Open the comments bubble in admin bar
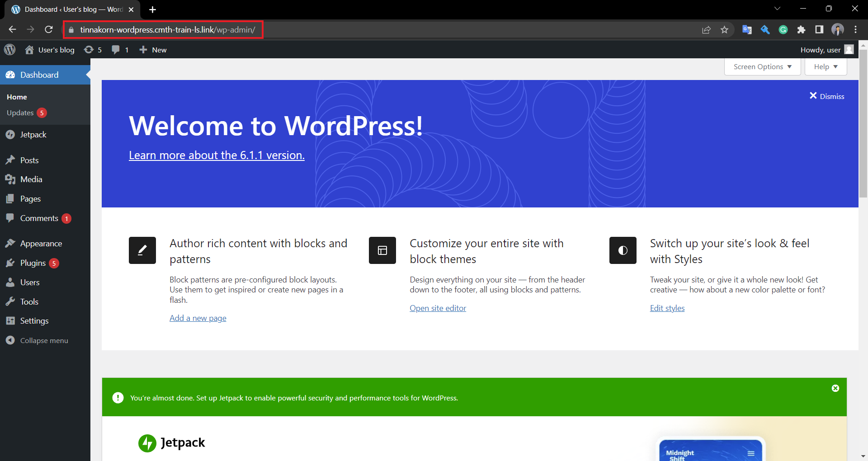 [120, 50]
